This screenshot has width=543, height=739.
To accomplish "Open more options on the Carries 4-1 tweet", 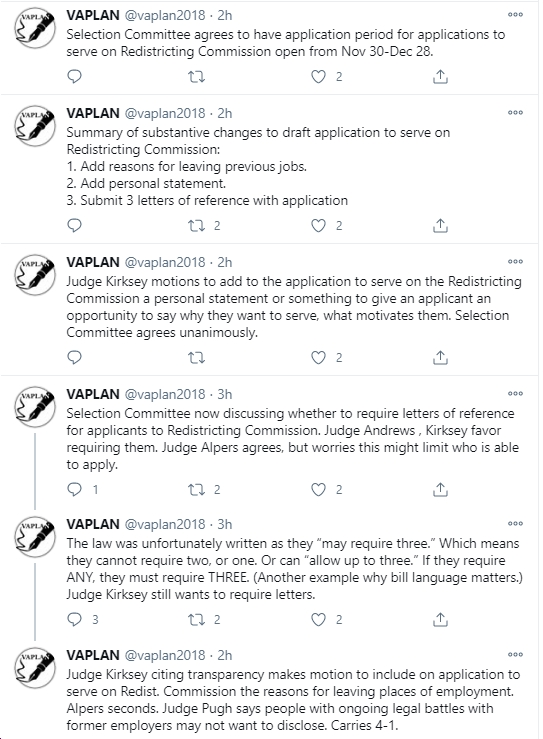I will pos(515,655).
